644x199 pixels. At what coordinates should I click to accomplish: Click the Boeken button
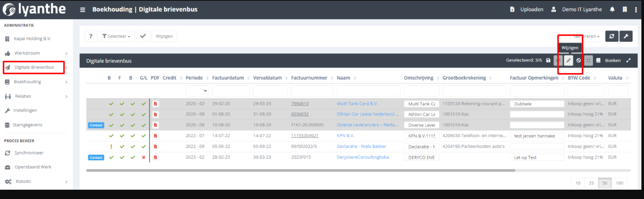point(612,60)
